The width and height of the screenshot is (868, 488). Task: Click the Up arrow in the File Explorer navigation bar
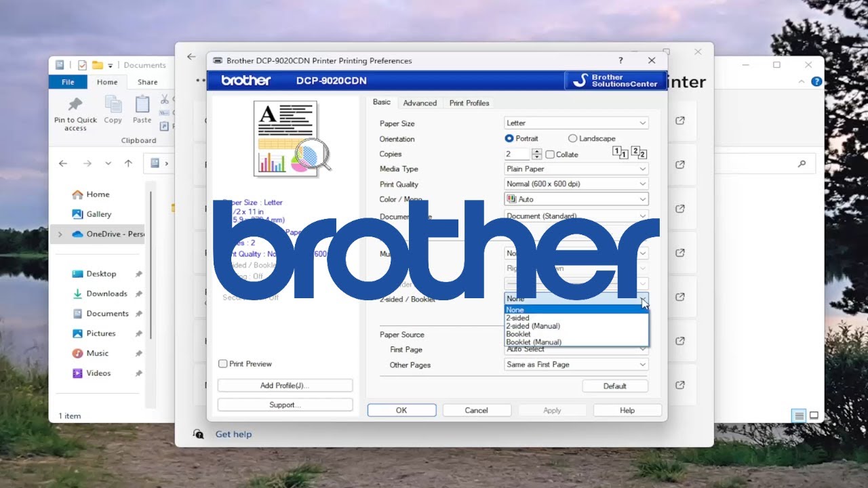coord(128,163)
